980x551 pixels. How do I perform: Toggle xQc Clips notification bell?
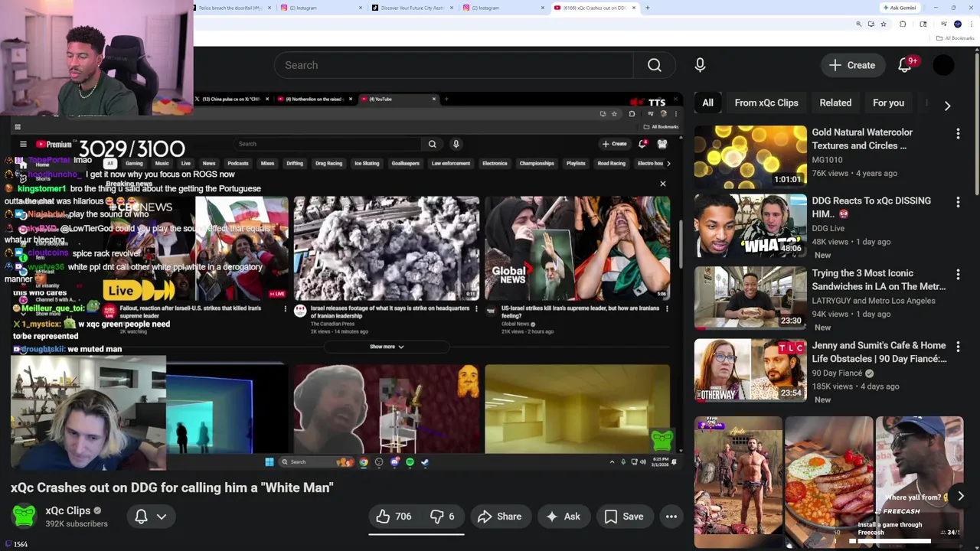142,517
